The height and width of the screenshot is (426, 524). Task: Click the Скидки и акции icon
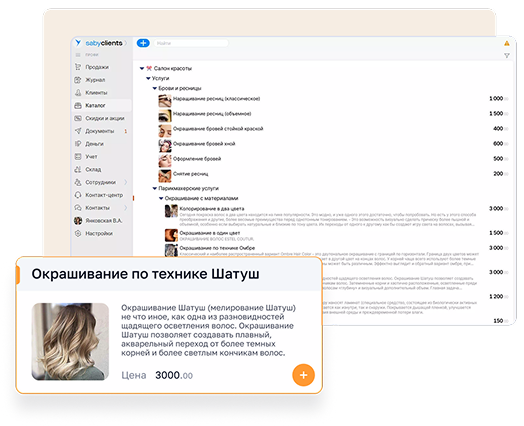[78, 118]
